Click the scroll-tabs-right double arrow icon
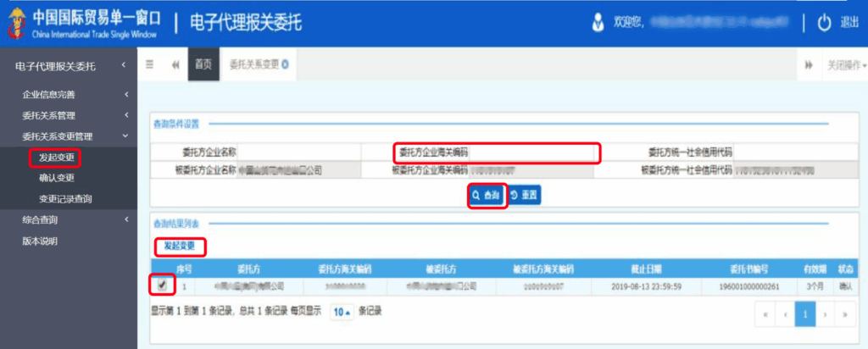This screenshot has height=349, width=868. (809, 64)
